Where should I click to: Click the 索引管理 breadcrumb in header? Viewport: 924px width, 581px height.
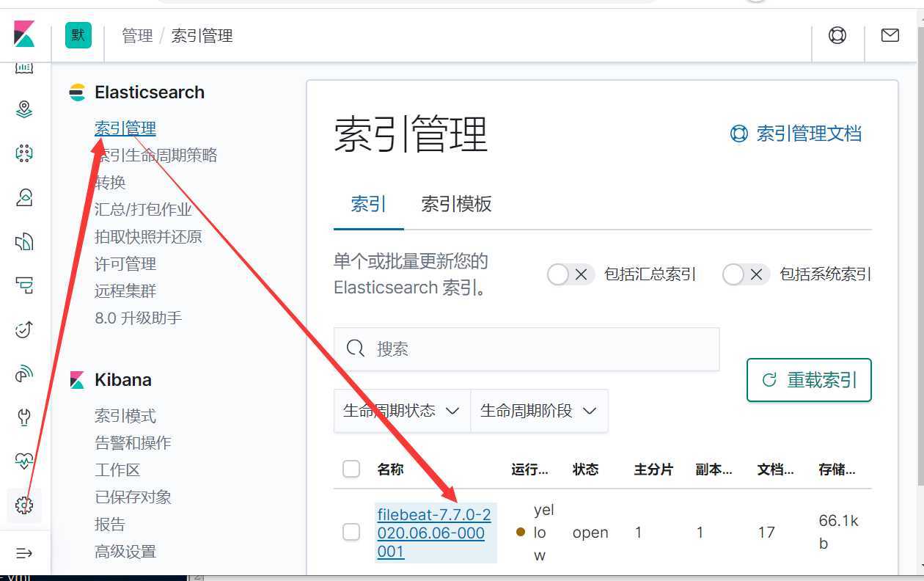point(202,35)
